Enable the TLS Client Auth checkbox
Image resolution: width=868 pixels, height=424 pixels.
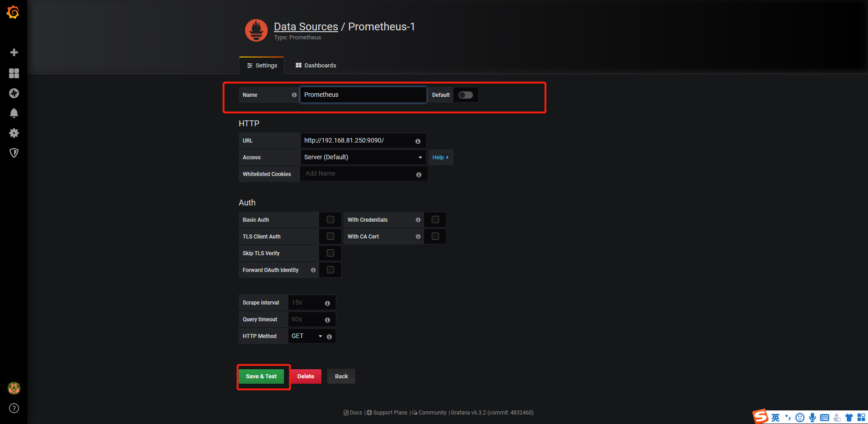pos(330,236)
